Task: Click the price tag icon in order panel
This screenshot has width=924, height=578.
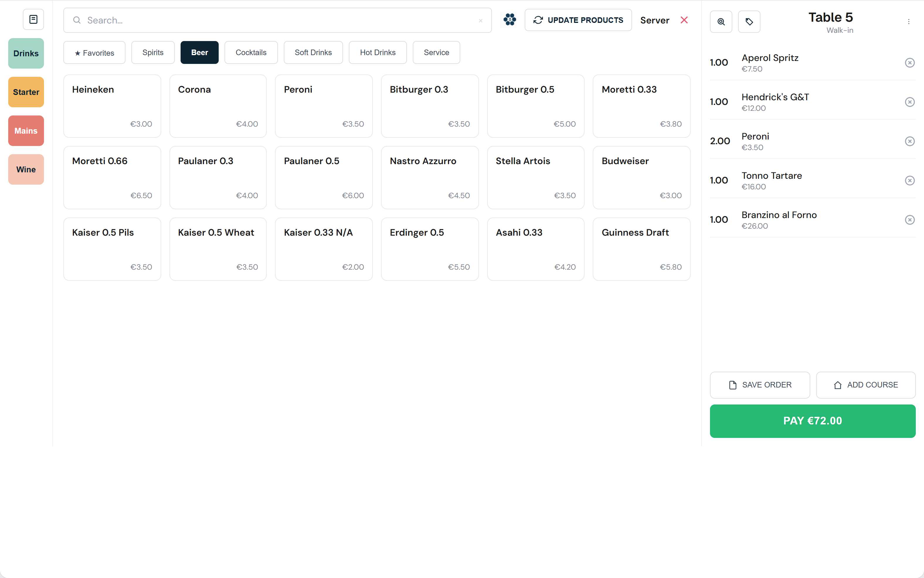Action: click(x=749, y=22)
